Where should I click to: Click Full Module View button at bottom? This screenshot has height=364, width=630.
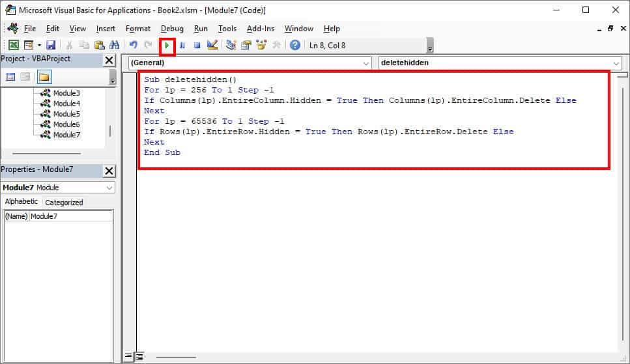point(139,356)
